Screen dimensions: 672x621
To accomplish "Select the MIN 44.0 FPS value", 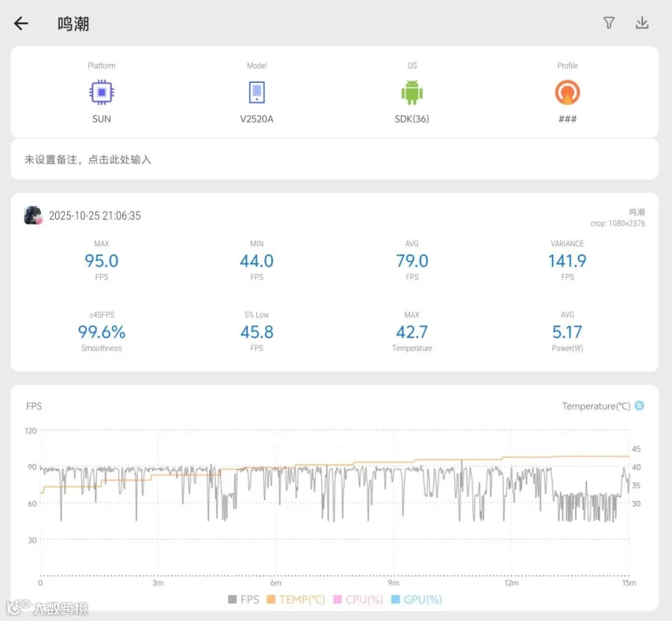I will [257, 260].
